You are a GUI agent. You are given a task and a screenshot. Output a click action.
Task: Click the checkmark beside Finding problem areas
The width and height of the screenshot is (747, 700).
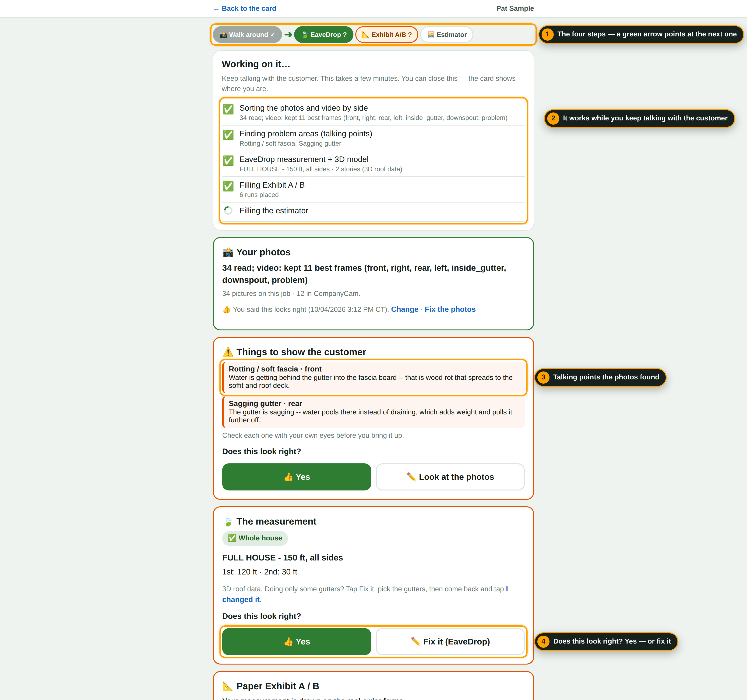tap(229, 135)
